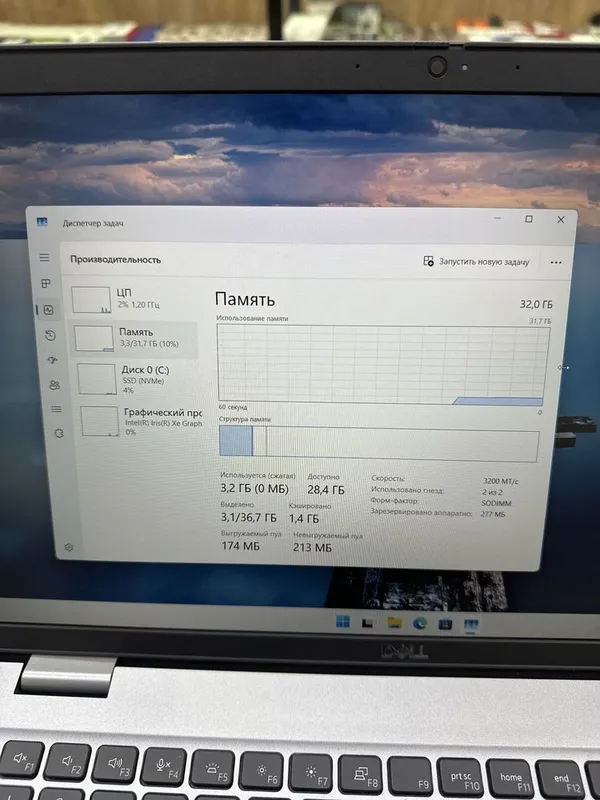Open File Explorer from the taskbar

tap(394, 623)
